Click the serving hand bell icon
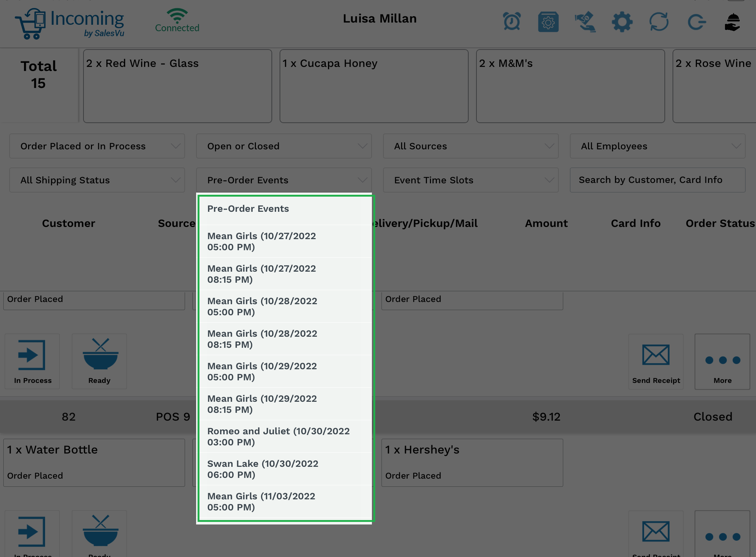This screenshot has height=557, width=756. pyautogui.click(x=733, y=22)
